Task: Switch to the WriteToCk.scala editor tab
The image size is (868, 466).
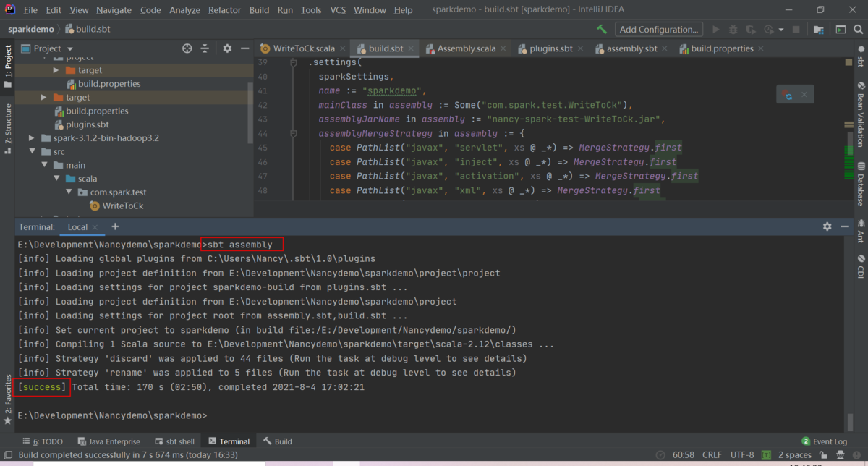Action: pos(304,48)
